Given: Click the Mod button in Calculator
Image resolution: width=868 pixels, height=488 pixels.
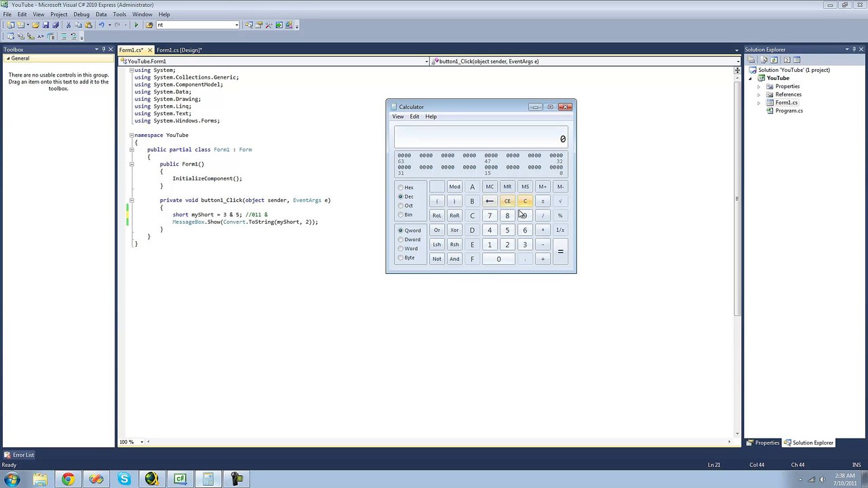Looking at the screenshot, I should click(454, 187).
